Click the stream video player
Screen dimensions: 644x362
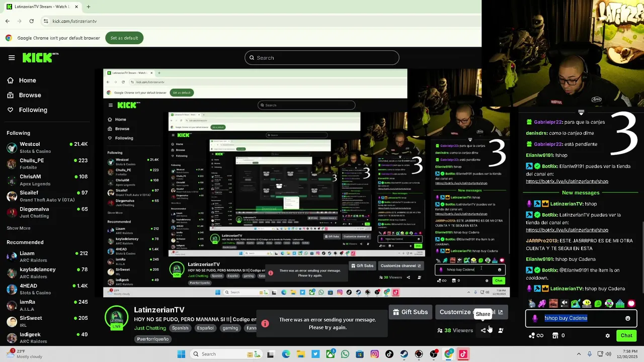(306, 183)
